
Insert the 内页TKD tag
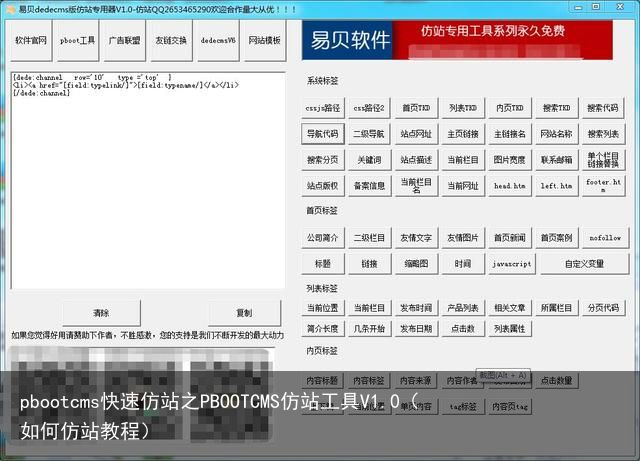[x=510, y=108]
